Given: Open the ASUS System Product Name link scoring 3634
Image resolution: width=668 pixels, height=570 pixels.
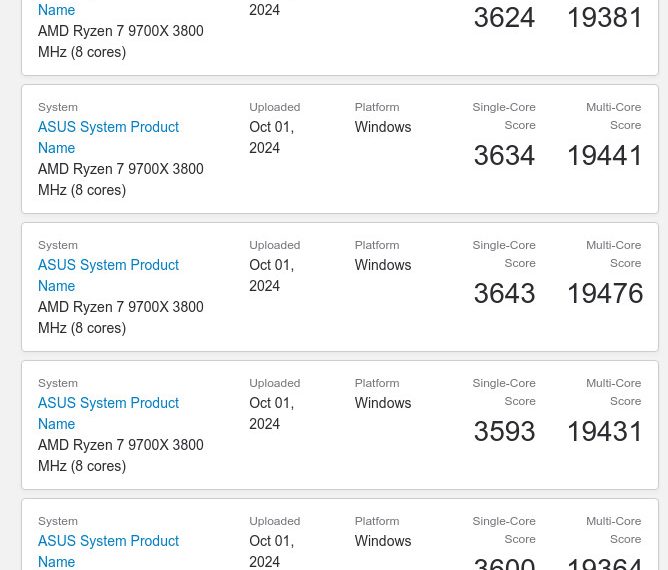Looking at the screenshot, I should pos(108,137).
